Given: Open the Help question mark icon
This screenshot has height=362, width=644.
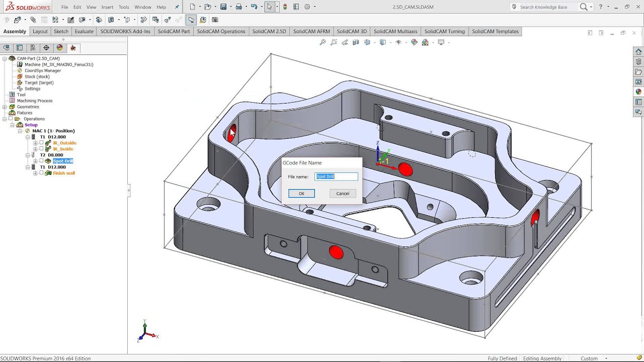Looking at the screenshot, I should [x=600, y=7].
